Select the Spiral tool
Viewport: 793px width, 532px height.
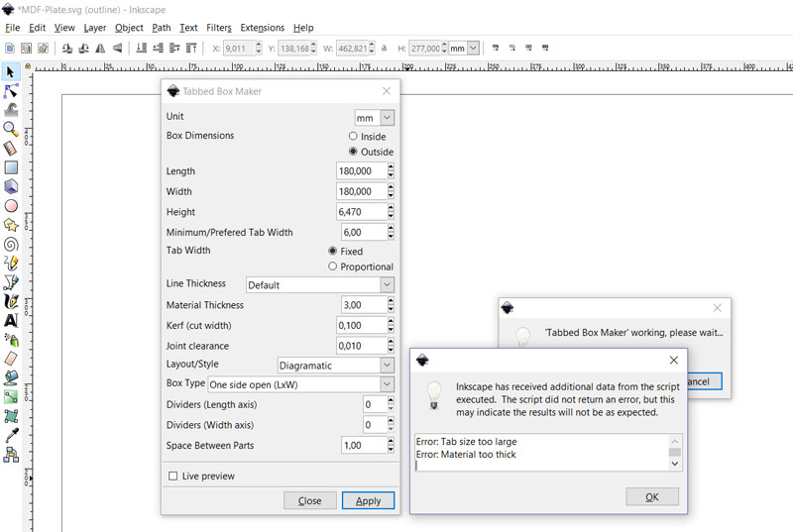11,244
